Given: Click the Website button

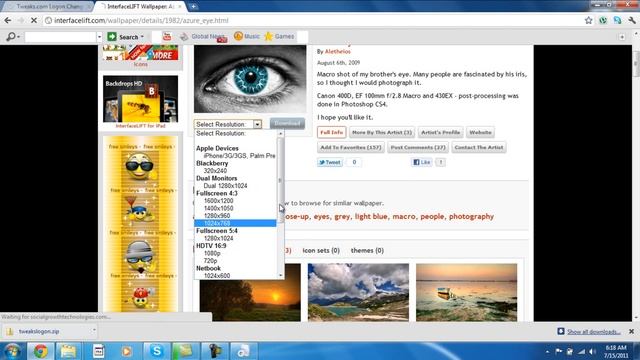Looking at the screenshot, I should tap(480, 132).
